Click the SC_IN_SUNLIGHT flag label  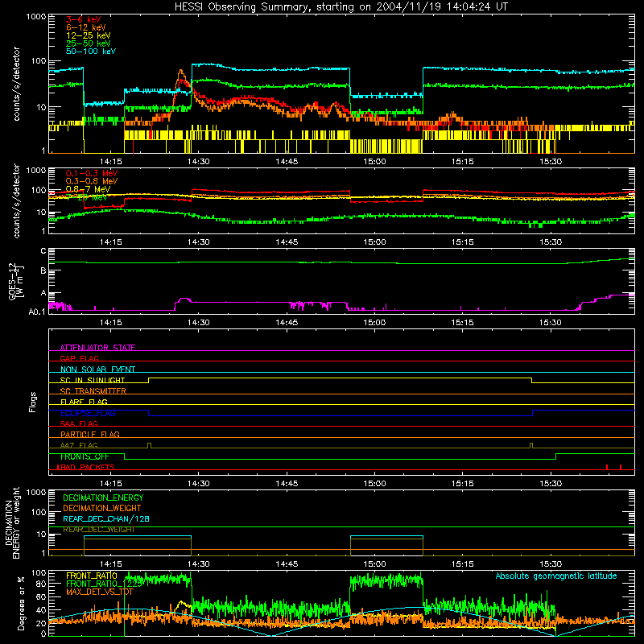click(x=93, y=380)
